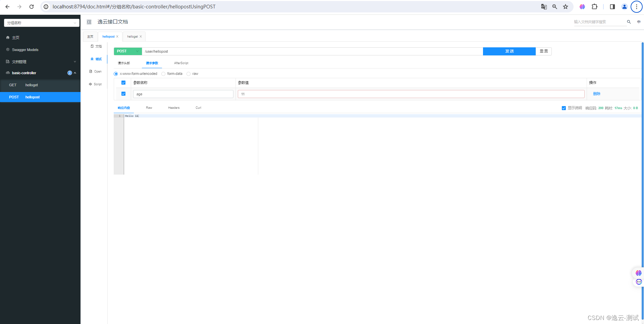
Task: Click the 重置 reset button
Action: click(544, 51)
